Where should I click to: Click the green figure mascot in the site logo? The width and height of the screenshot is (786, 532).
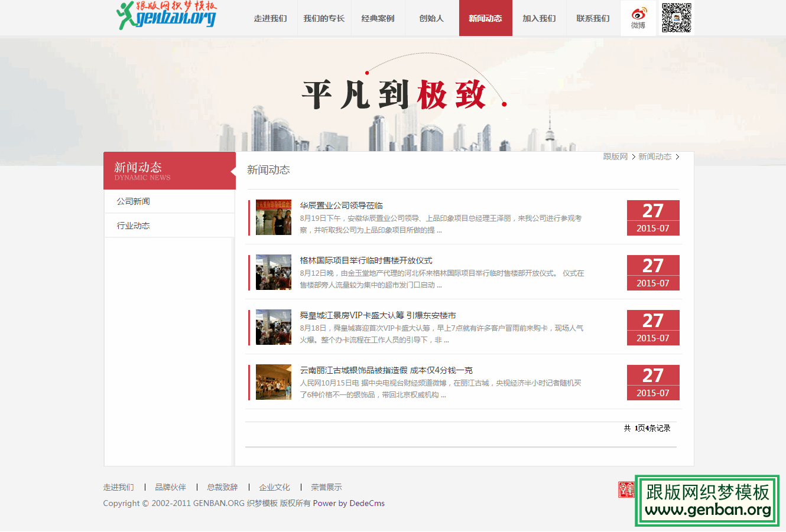[125, 15]
